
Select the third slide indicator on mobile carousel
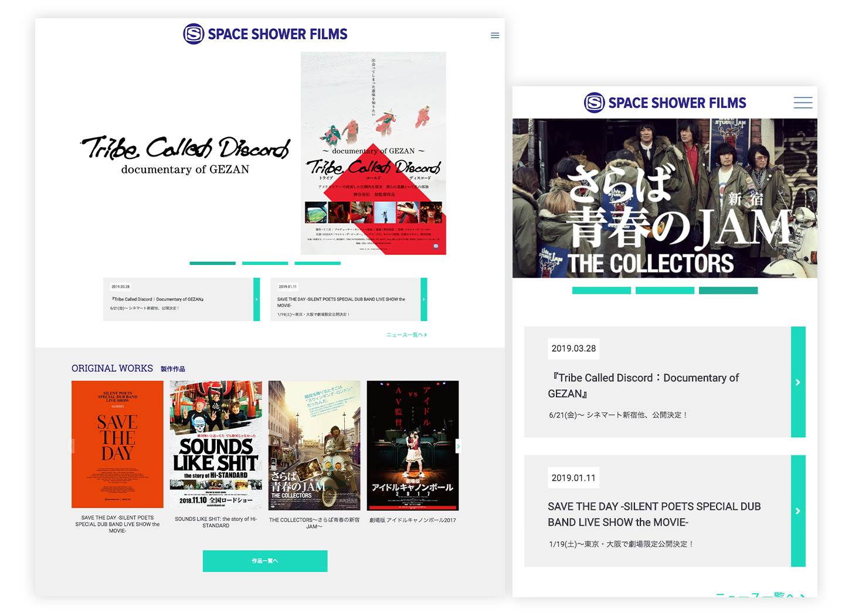coord(728,291)
